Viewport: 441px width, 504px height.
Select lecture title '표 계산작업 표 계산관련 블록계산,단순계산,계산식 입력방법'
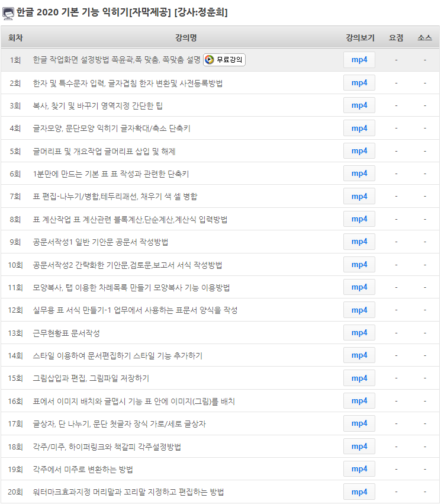(130, 220)
